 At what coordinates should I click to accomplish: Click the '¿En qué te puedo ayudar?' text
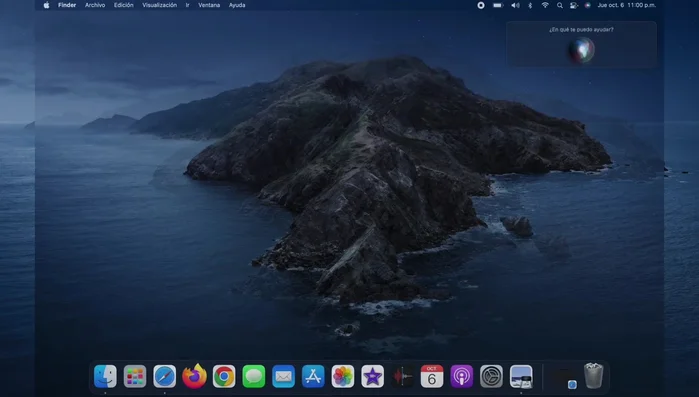[581, 29]
